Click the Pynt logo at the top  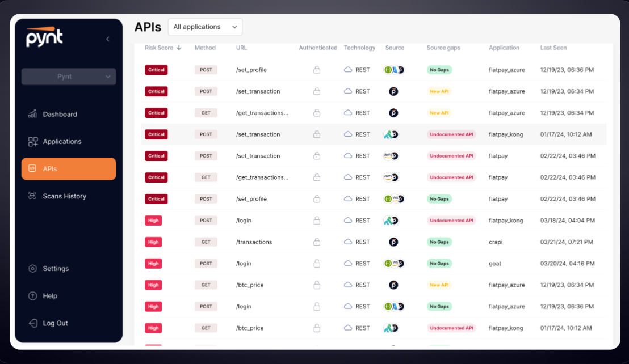(44, 37)
